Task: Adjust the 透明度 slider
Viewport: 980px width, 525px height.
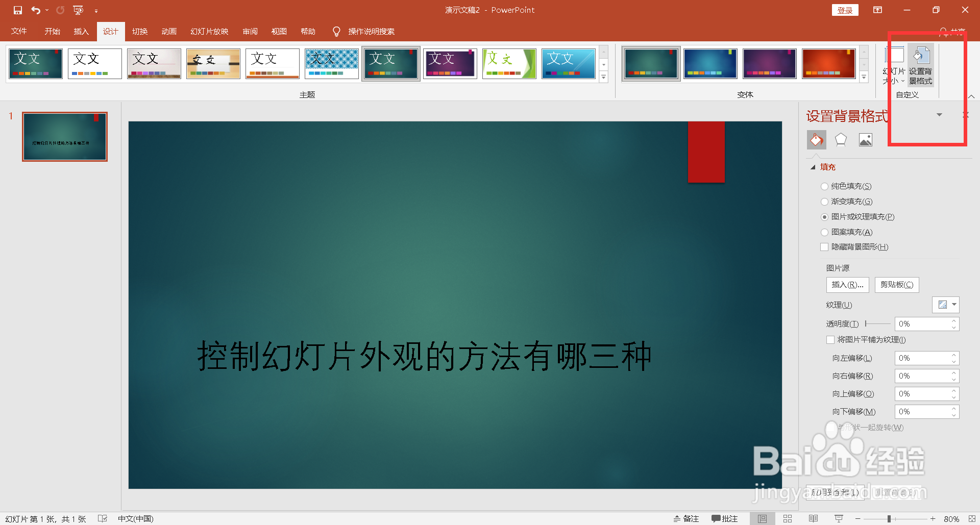Action: point(878,323)
